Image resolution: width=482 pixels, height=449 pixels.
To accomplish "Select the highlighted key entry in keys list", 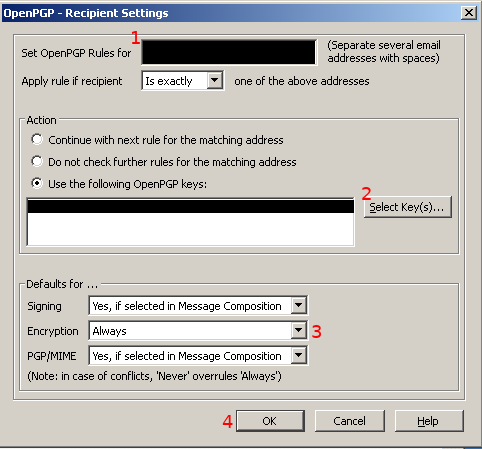I will (190, 206).
